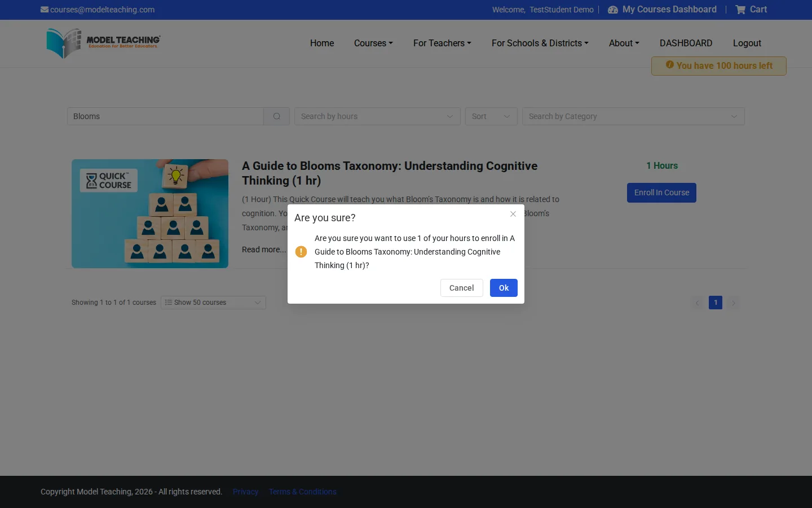Click Logout in the navigation
Viewport: 812px width, 508px height.
[747, 43]
